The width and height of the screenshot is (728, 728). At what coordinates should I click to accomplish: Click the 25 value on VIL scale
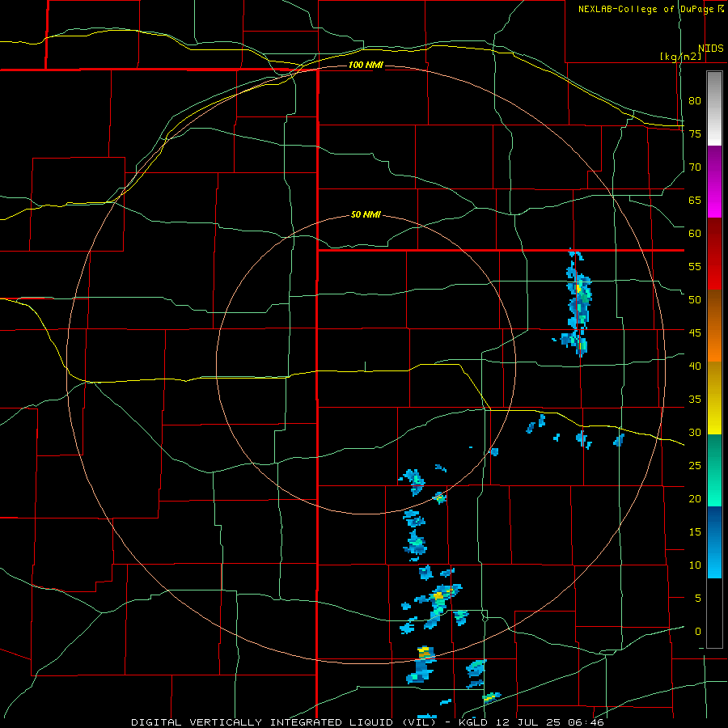click(x=695, y=466)
